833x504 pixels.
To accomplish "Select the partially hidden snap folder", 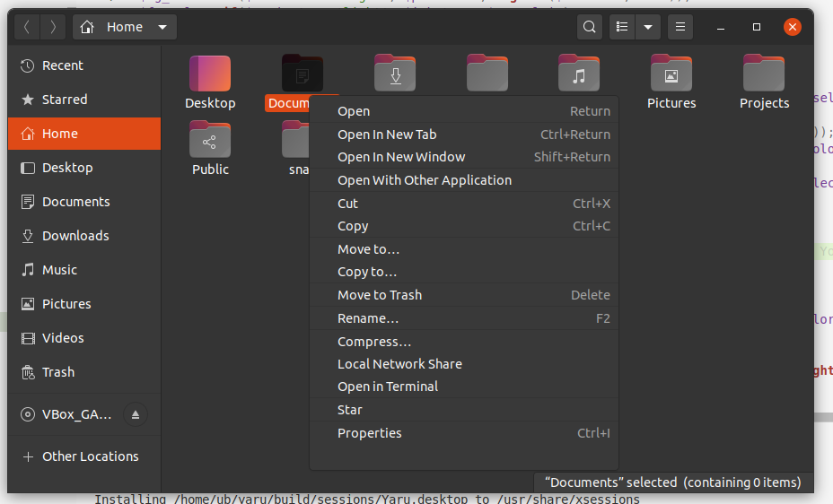I will point(295,140).
